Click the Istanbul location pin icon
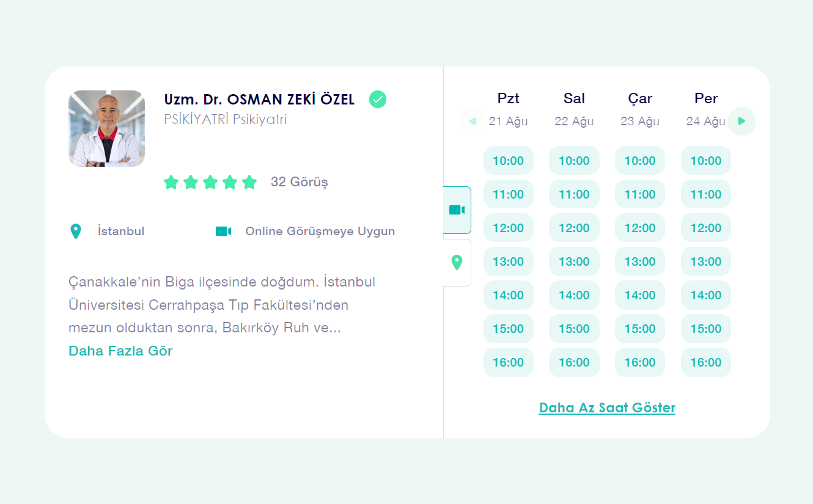813x504 pixels. pyautogui.click(x=76, y=232)
